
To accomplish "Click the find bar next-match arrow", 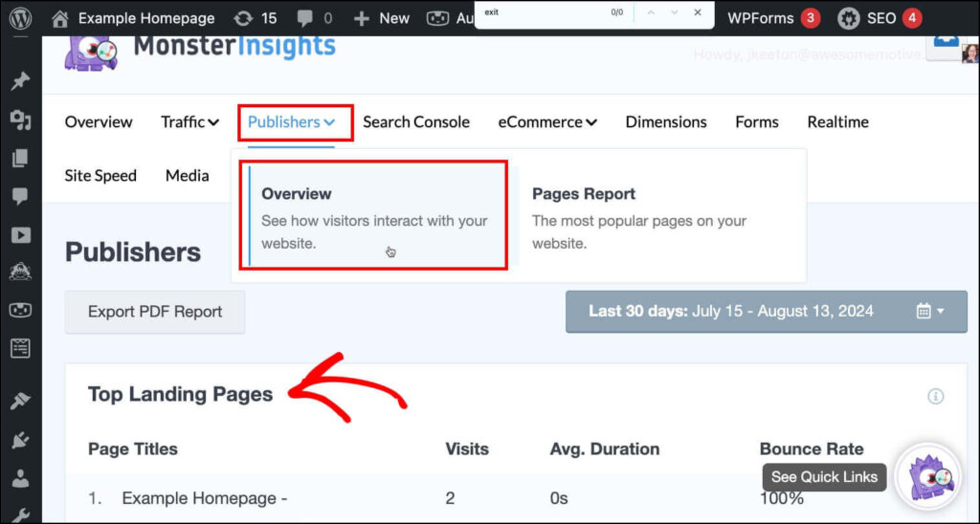I will (674, 12).
